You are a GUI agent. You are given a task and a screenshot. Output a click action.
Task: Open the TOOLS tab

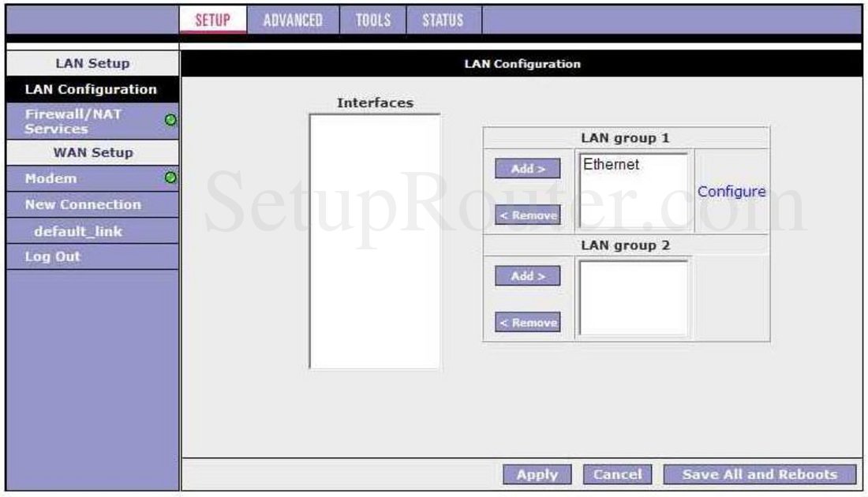coord(373,21)
